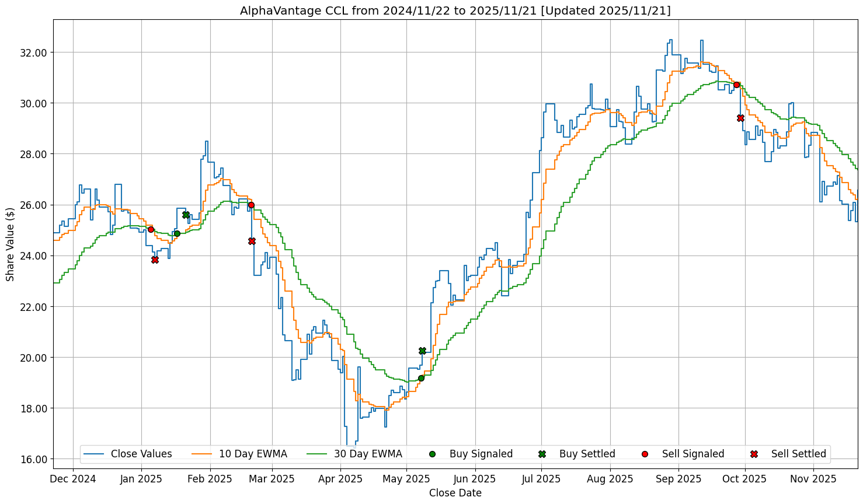Click the AlphaVantage CCL chart title
Viewport: 863px width, 504px height.
click(x=455, y=10)
